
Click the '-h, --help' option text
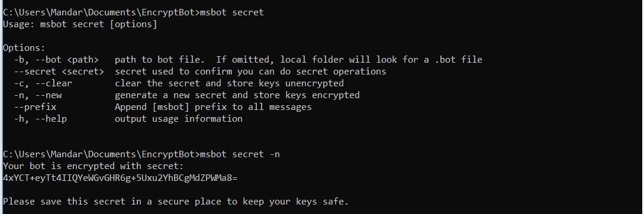[40, 119]
